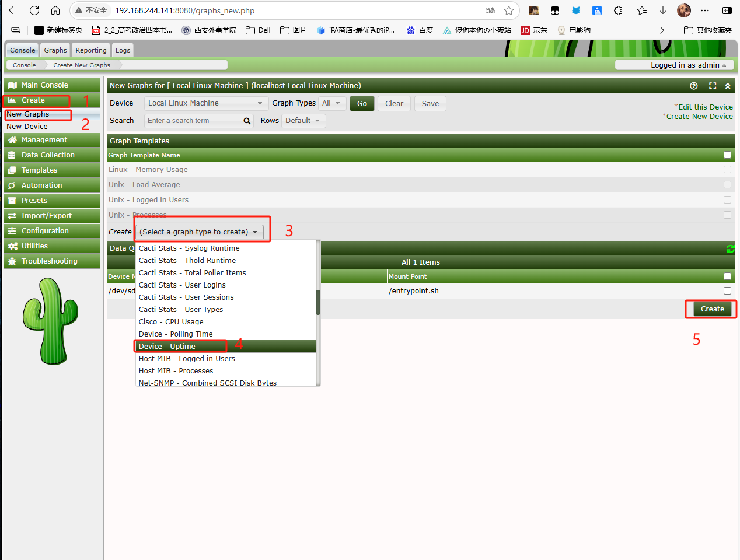Open browser settings three-dot menu
Image resolution: width=740 pixels, height=560 pixels.
click(x=705, y=10)
